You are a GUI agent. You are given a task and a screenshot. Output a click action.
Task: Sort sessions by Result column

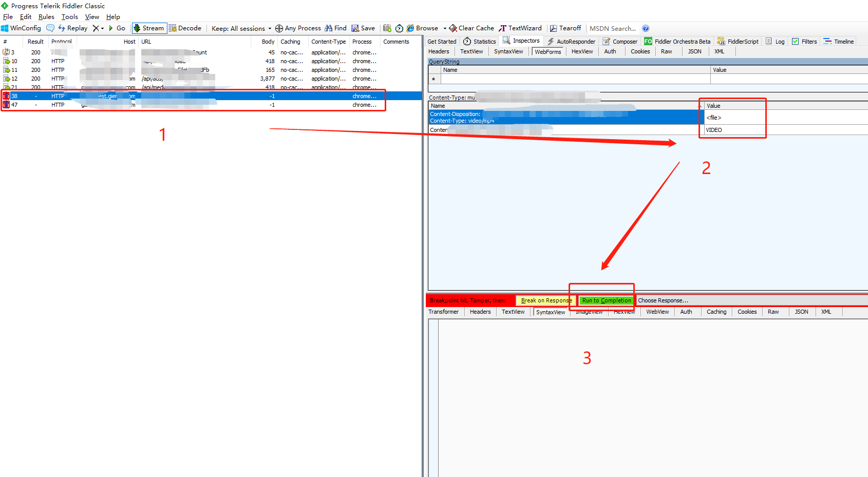(35, 42)
